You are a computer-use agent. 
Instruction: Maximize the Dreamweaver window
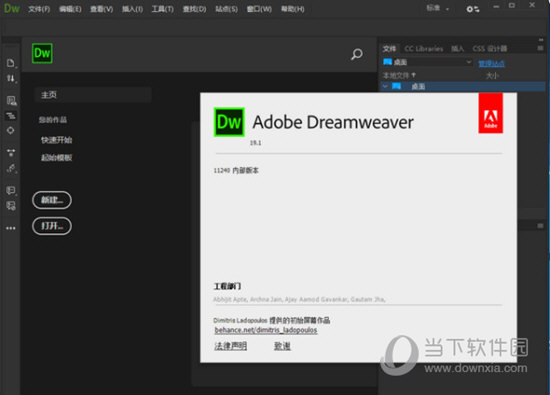pyautogui.click(x=512, y=6)
